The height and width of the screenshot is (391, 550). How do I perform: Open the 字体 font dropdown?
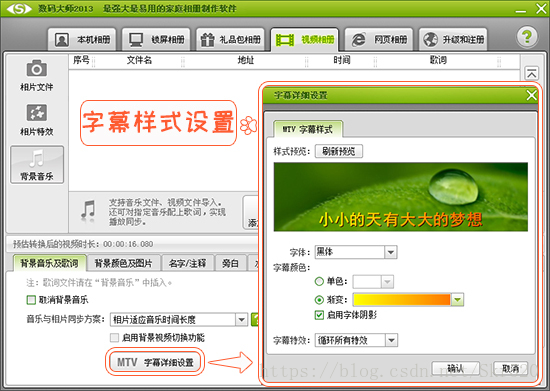click(x=356, y=252)
